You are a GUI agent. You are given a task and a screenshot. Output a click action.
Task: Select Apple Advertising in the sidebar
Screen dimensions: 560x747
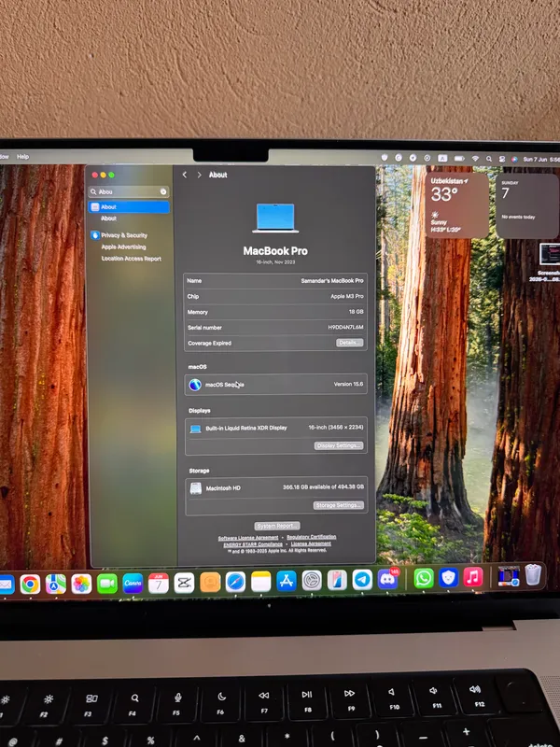123,247
